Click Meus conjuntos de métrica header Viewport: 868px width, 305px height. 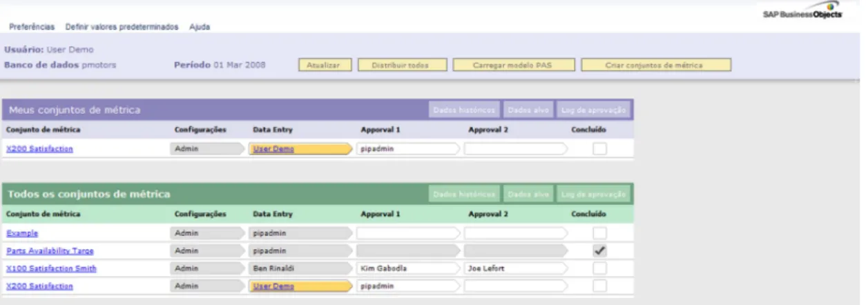point(75,110)
